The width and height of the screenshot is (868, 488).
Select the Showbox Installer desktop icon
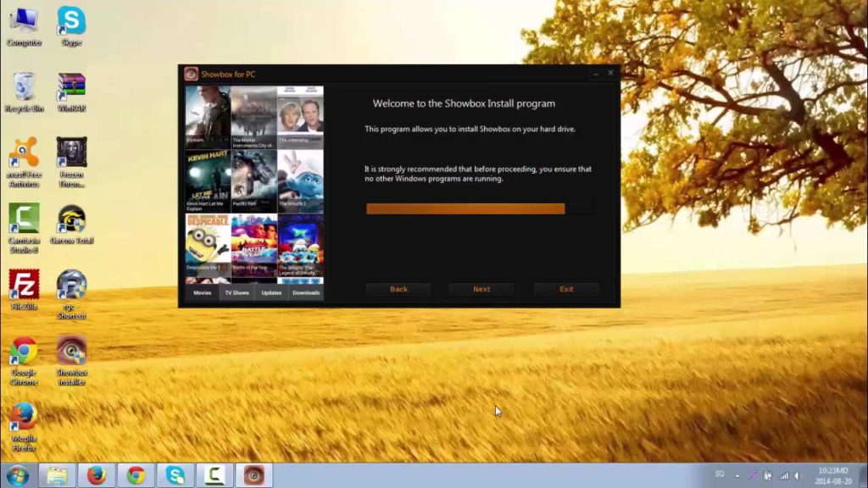[71, 361]
